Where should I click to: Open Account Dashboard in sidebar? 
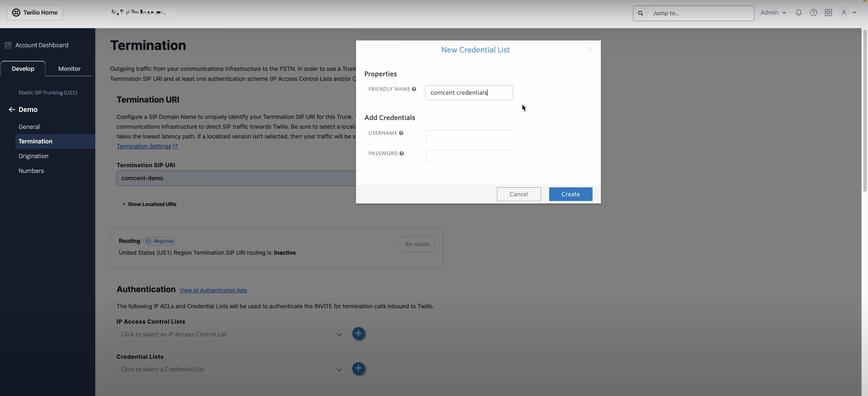(x=42, y=45)
